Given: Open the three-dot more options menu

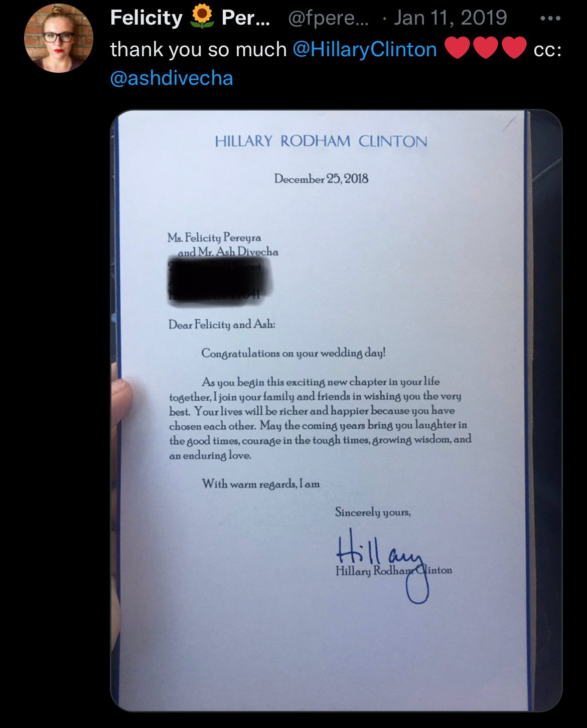Looking at the screenshot, I should [x=550, y=19].
